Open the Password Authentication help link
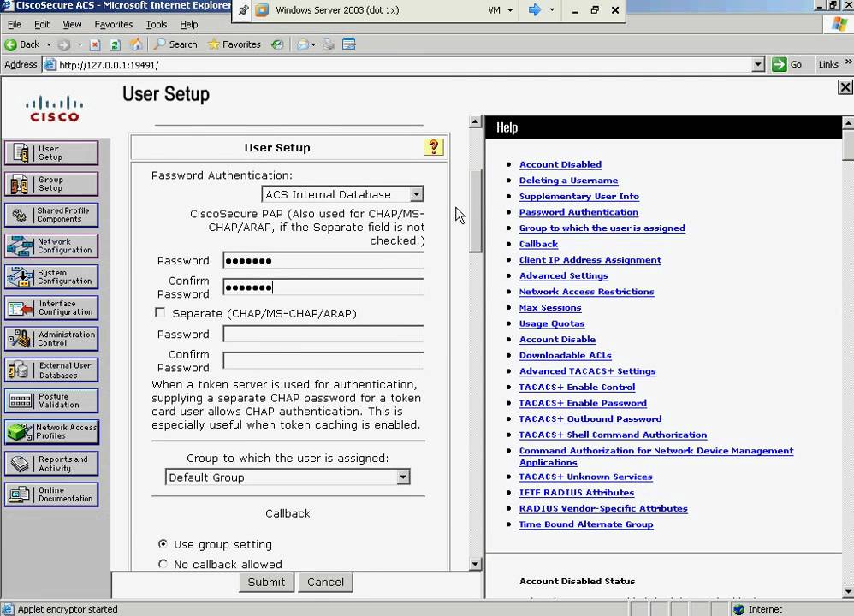 click(x=578, y=212)
